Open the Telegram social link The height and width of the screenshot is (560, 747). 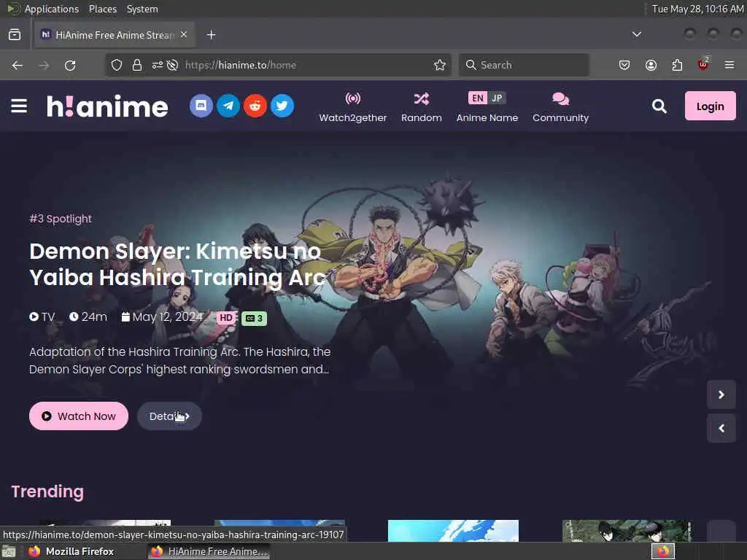click(228, 106)
